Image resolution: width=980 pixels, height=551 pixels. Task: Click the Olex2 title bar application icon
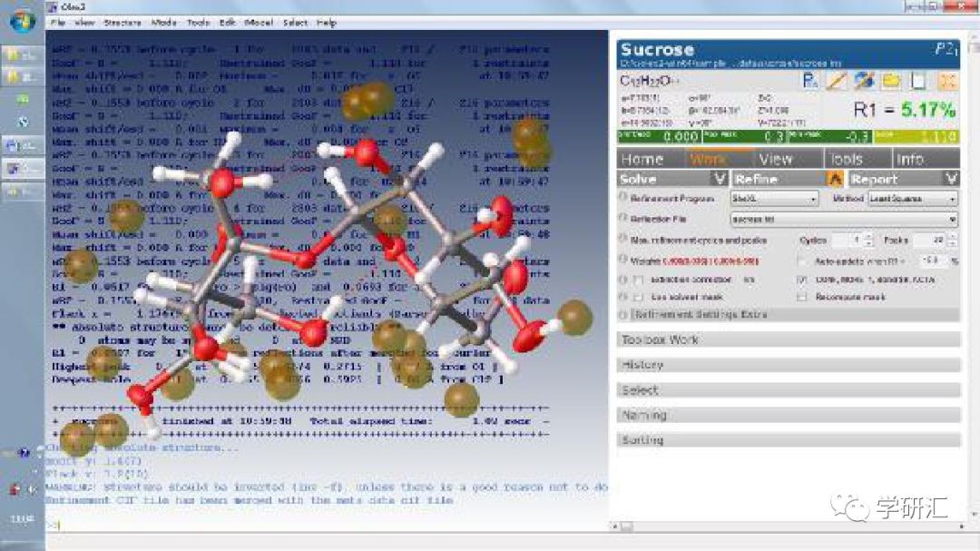click(x=53, y=7)
